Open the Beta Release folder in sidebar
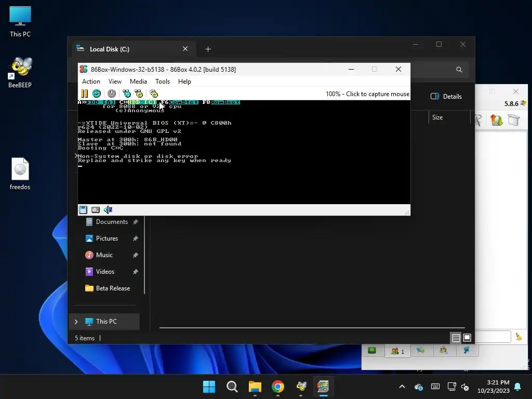The width and height of the screenshot is (532, 399). (112, 288)
